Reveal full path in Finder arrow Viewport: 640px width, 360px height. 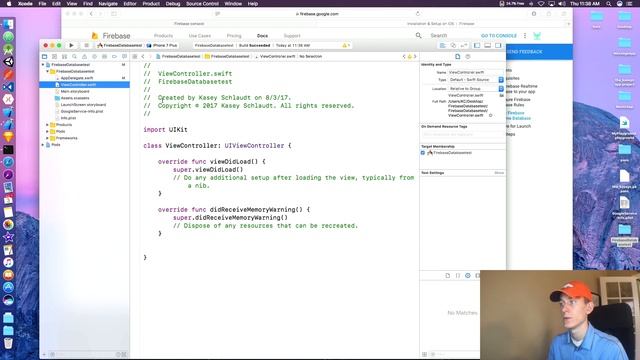pos(491,116)
